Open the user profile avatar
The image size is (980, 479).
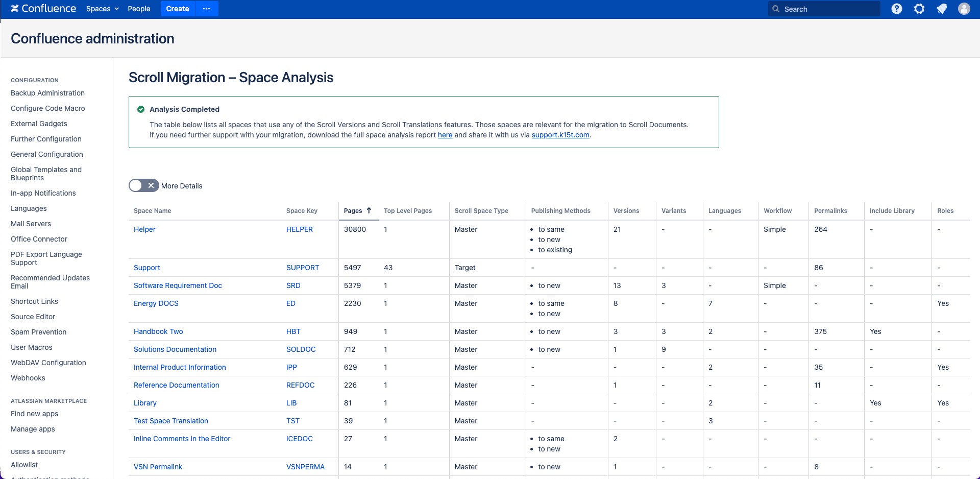tap(964, 9)
